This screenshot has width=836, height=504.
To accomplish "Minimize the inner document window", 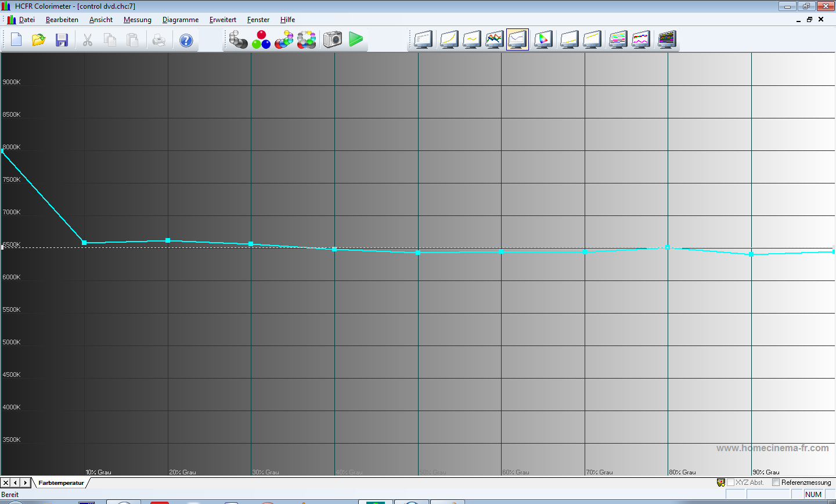I will pos(798,20).
